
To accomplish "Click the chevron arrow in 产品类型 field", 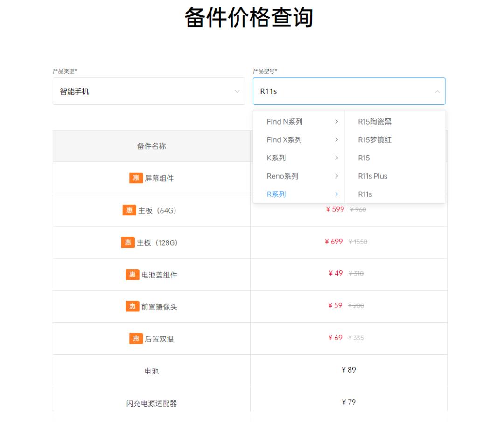I will click(x=237, y=91).
